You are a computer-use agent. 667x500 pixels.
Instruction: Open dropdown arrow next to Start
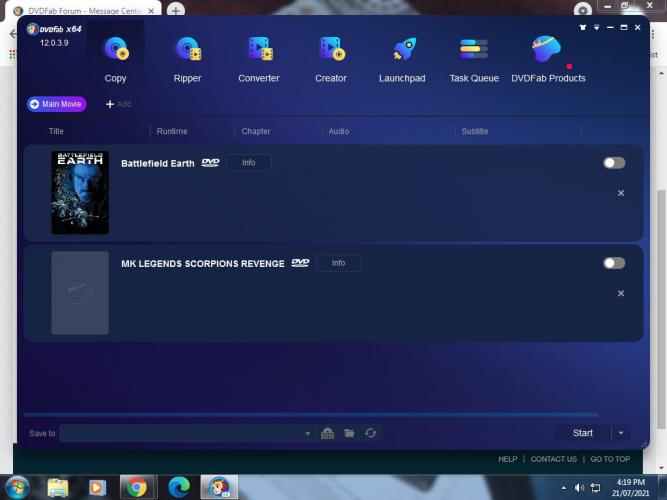(x=621, y=433)
